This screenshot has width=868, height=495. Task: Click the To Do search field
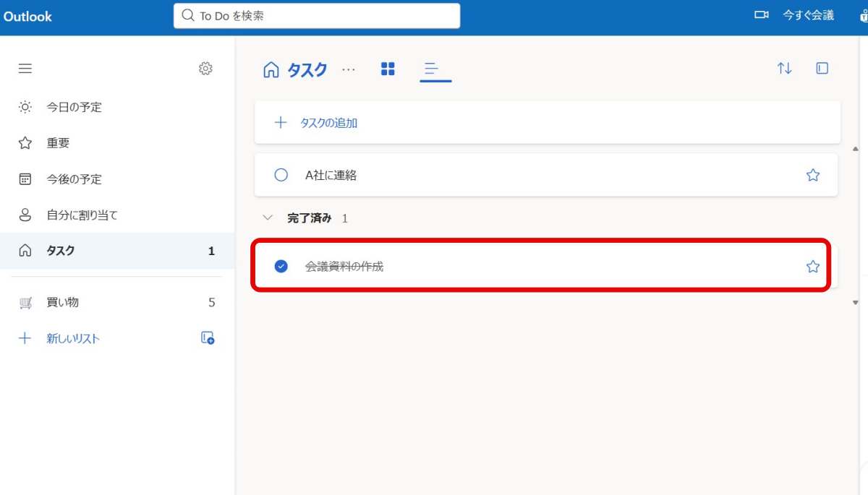(x=316, y=15)
